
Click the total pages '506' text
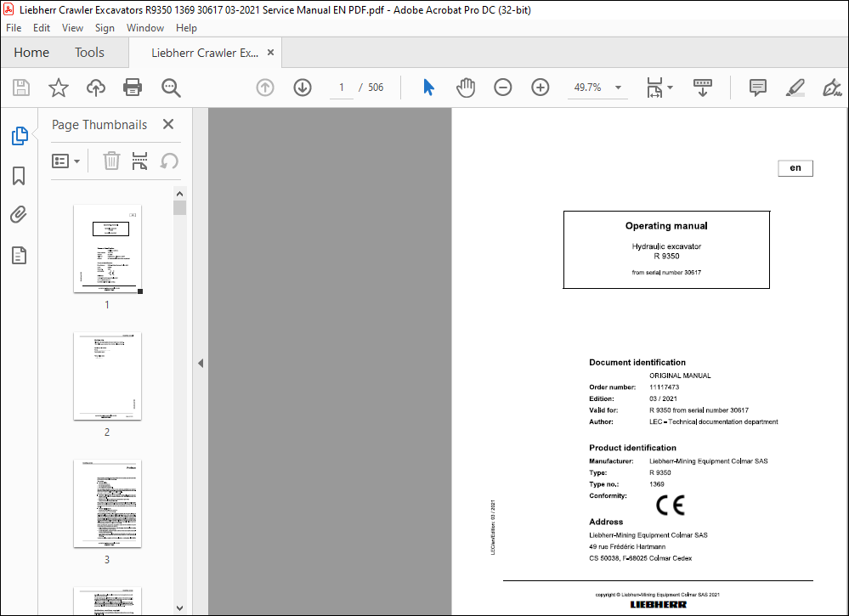pos(376,88)
